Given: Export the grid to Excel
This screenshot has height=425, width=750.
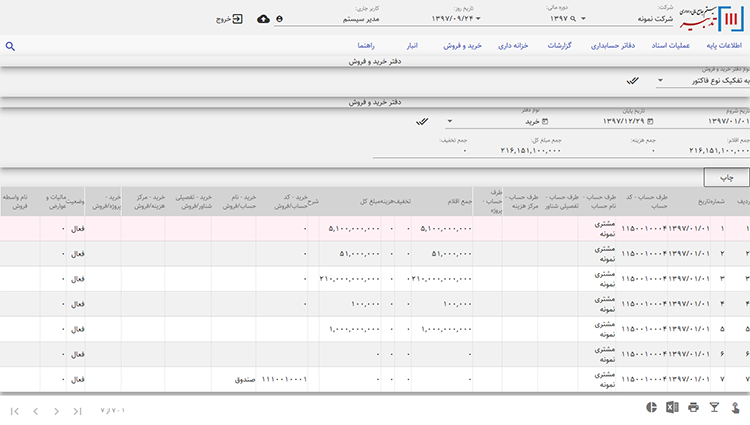Looking at the screenshot, I should (x=673, y=408).
